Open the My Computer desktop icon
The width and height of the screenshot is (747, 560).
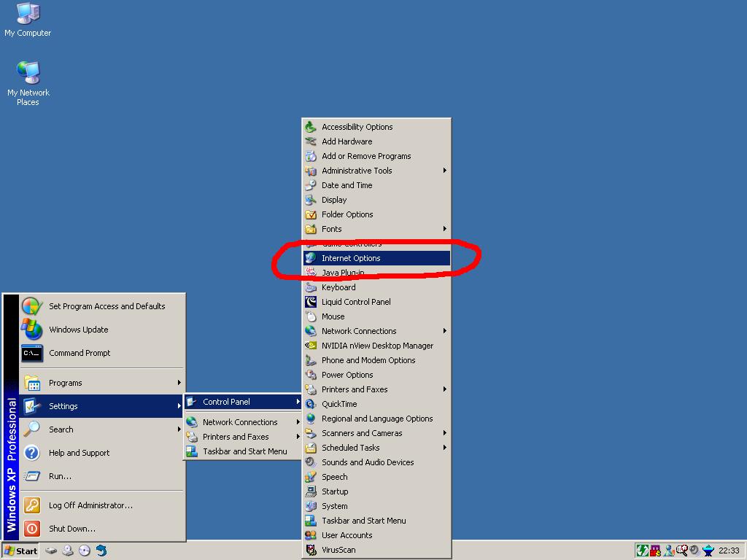[28, 19]
